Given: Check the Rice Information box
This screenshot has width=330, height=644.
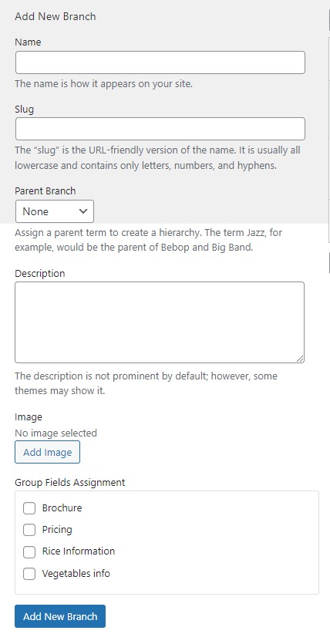Looking at the screenshot, I should [x=29, y=551].
